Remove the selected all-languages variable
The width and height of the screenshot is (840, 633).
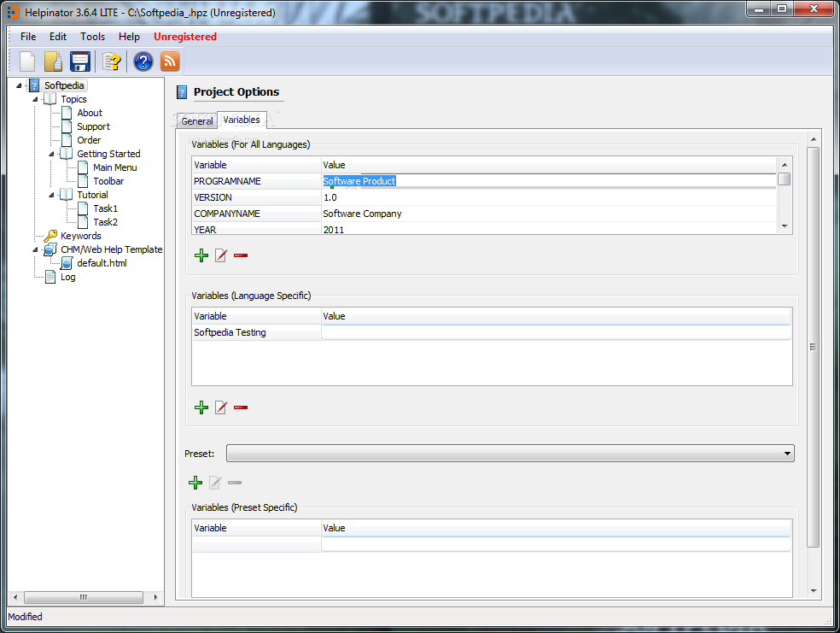click(x=241, y=255)
